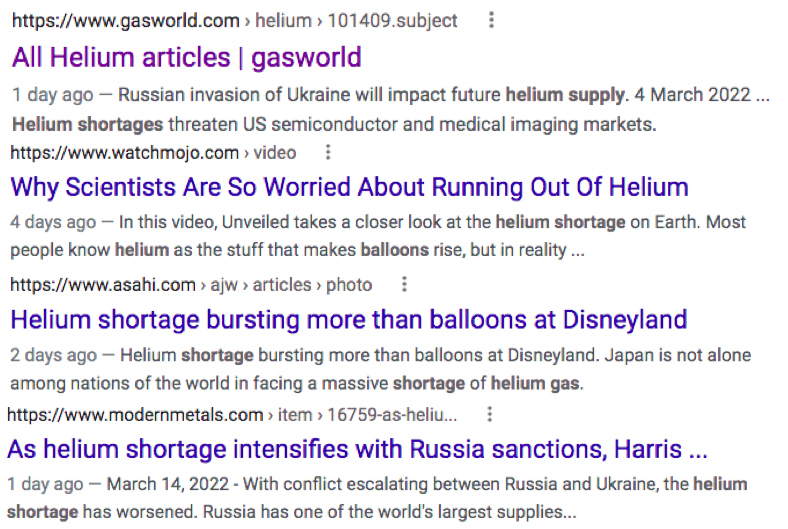
Task: Open 'Why Scientists Are So Worried About Running Out Of Helium'
Action: 349,187
